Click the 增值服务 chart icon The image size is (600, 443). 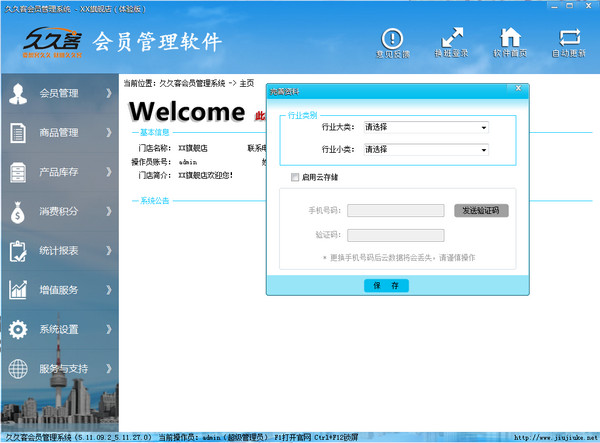(x=18, y=290)
